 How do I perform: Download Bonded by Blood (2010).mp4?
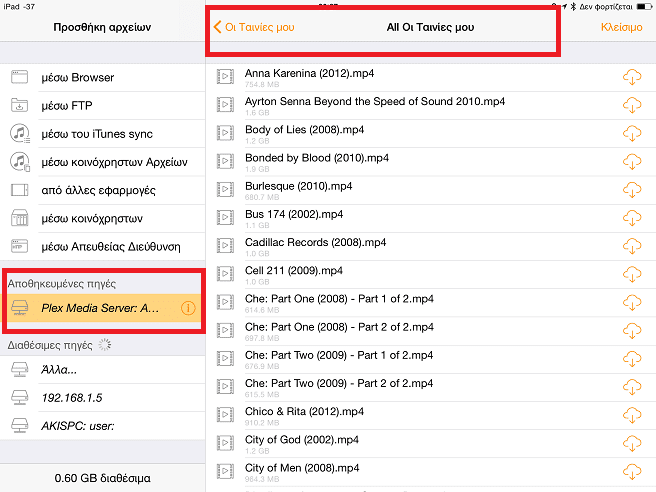click(632, 162)
